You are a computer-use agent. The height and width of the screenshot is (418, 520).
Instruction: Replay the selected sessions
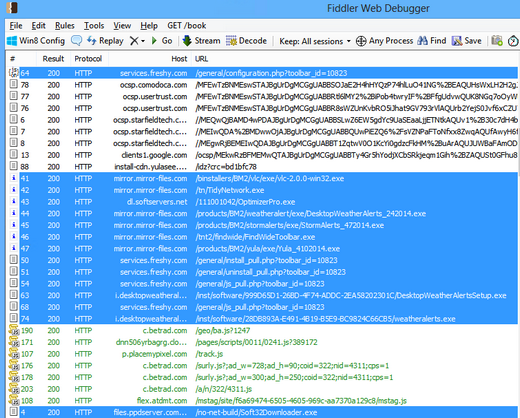click(x=105, y=41)
